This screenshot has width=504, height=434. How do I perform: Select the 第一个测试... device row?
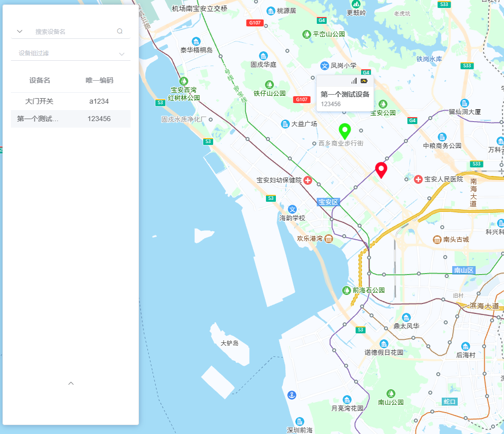click(x=70, y=119)
